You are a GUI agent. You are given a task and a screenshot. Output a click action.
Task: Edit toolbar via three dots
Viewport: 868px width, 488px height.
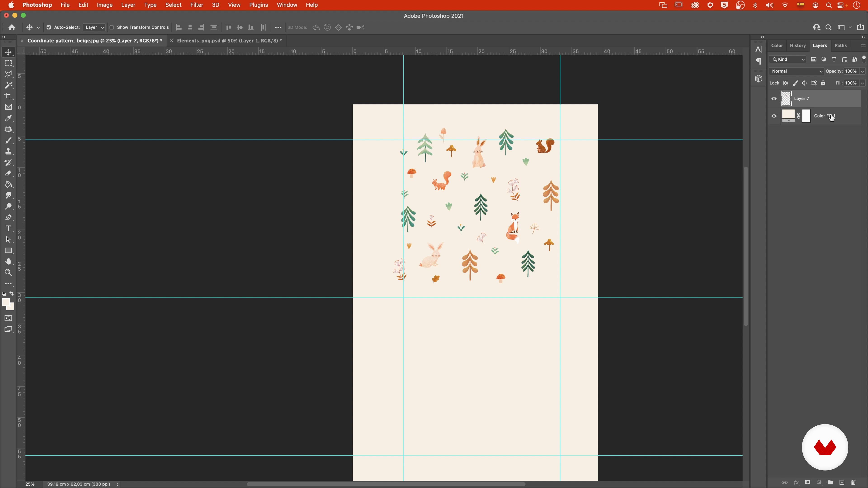(x=8, y=284)
